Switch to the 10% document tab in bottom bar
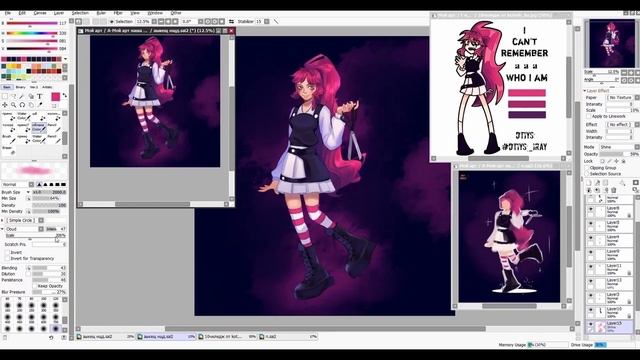The image size is (640, 360). point(166,337)
